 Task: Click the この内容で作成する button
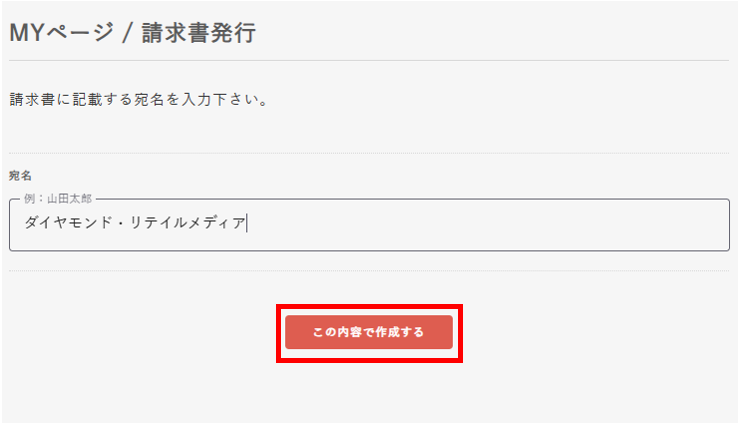coord(368,332)
